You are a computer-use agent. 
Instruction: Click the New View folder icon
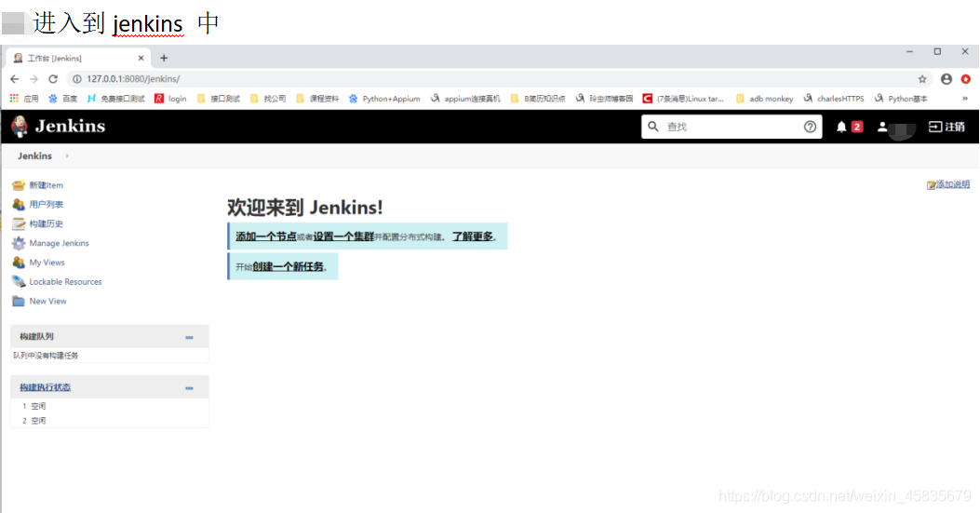pos(19,302)
